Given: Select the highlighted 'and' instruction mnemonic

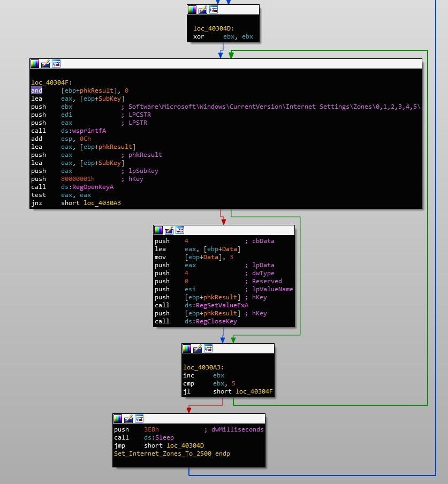Looking at the screenshot, I should click(36, 90).
